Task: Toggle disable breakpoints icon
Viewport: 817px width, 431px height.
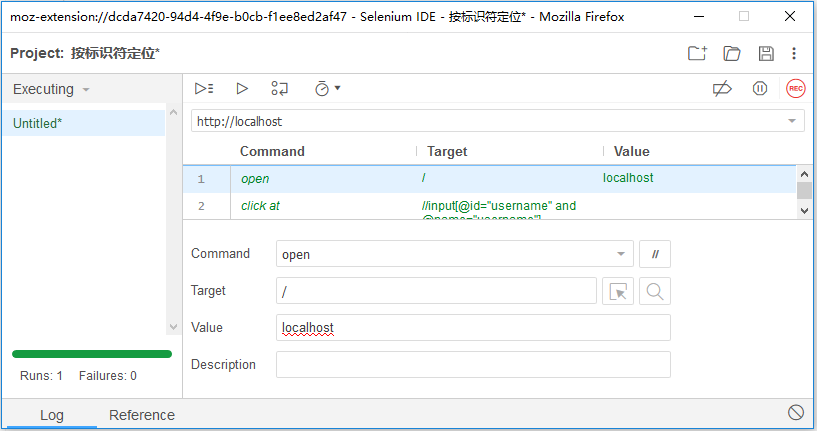Action: pyautogui.click(x=722, y=89)
